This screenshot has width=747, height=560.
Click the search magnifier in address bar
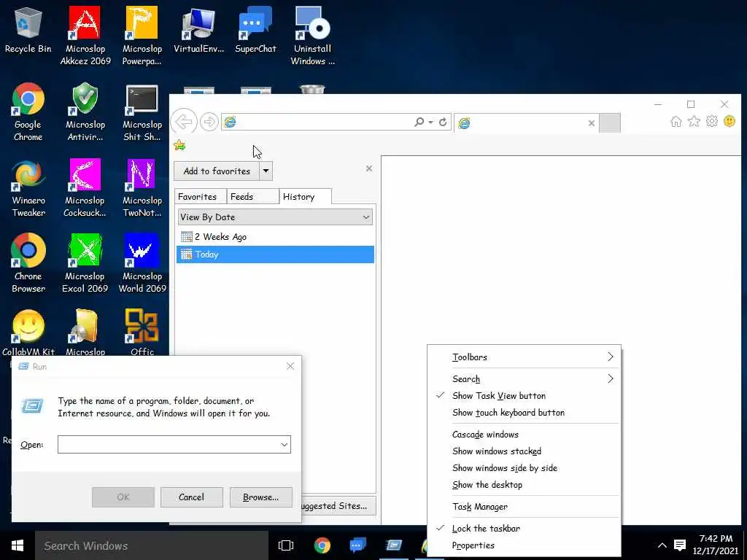[x=419, y=122]
